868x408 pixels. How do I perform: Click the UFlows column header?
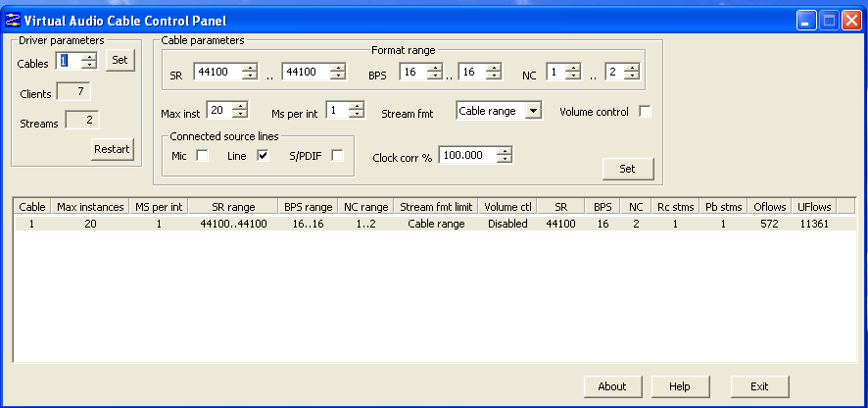(x=814, y=207)
